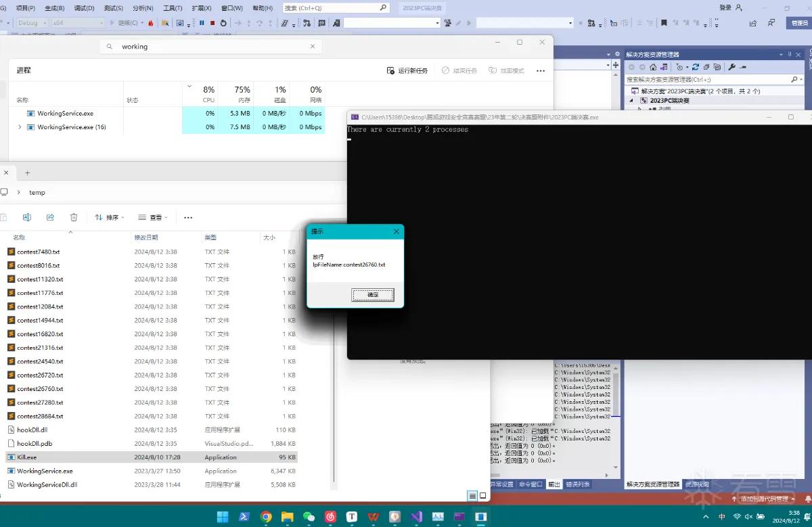Open the Debug configuration dropdown
Screen dimensions: 812x527
tap(31, 23)
